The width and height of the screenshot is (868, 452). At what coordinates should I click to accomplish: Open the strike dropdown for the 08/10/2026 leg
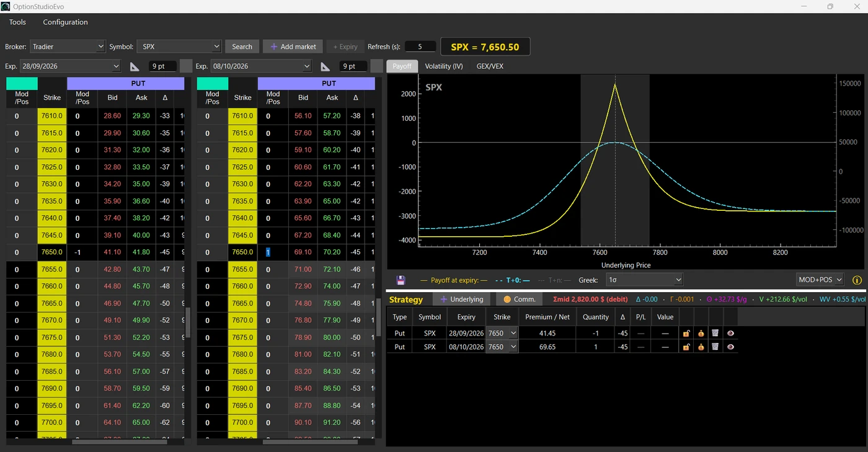tap(502, 347)
